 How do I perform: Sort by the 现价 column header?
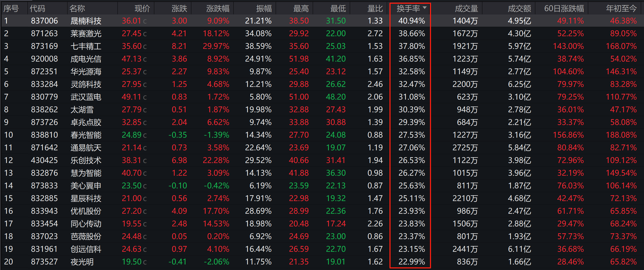(142, 8)
